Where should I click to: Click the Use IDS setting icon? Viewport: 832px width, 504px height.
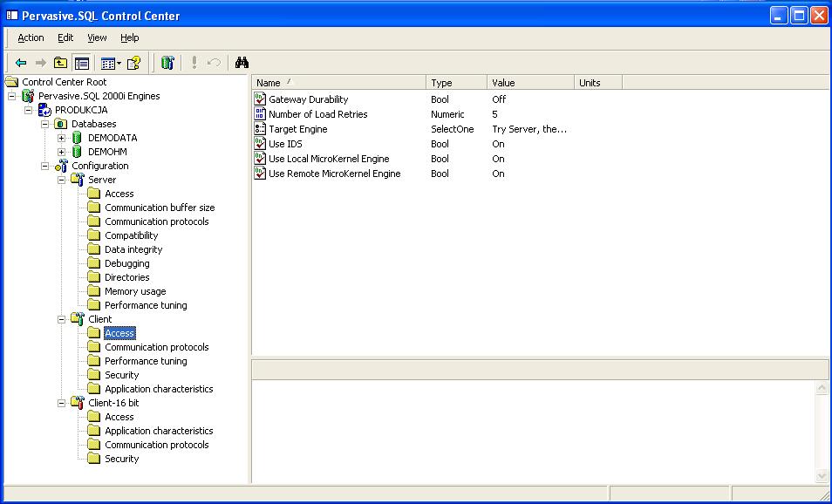coord(260,144)
